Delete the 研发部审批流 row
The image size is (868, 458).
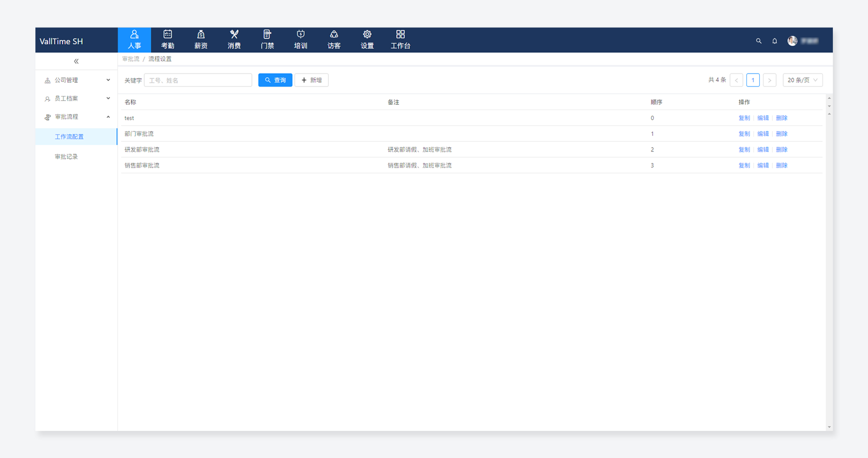coord(781,150)
